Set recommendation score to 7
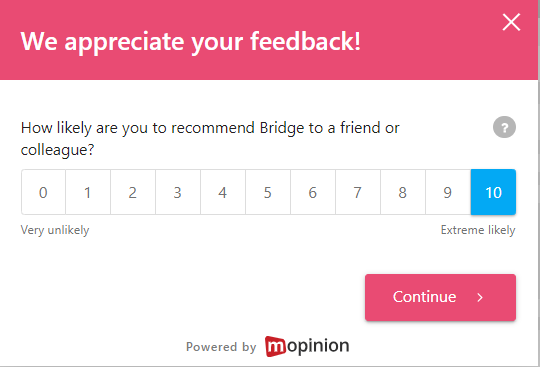 (358, 192)
